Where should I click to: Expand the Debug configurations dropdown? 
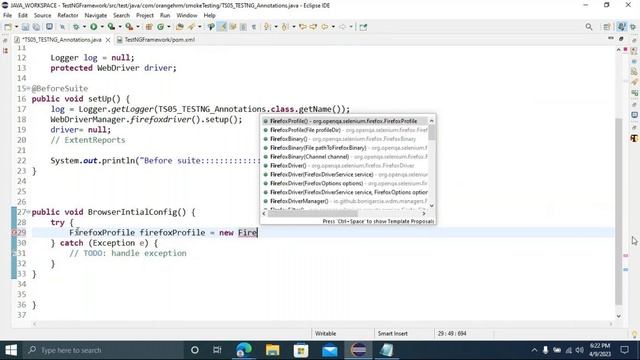[x=84, y=27]
